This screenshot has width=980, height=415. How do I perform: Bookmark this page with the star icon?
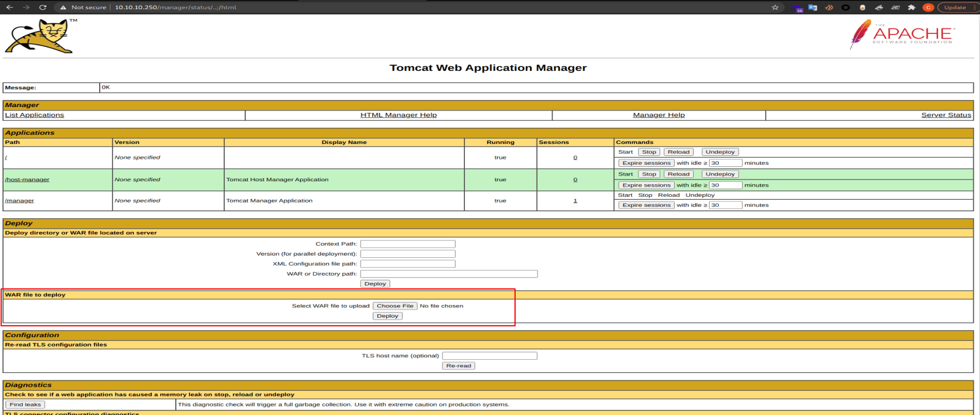tap(775, 7)
